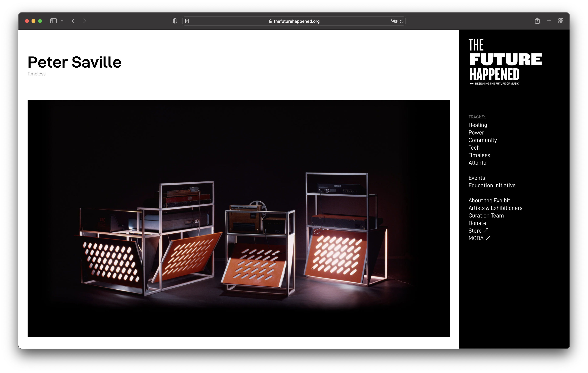Open the privacy report shield icon
Screen dimensions: 588x373
pos(175,21)
